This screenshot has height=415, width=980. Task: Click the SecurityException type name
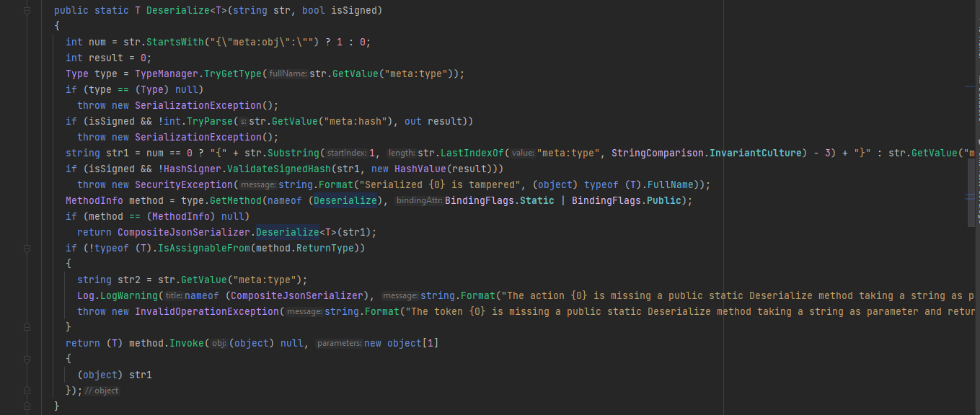[184, 184]
